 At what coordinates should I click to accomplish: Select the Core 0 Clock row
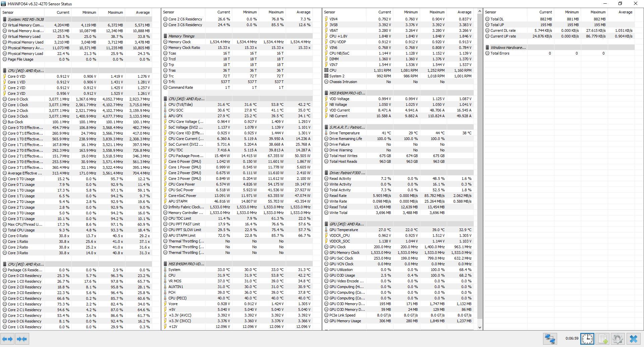click(77, 99)
